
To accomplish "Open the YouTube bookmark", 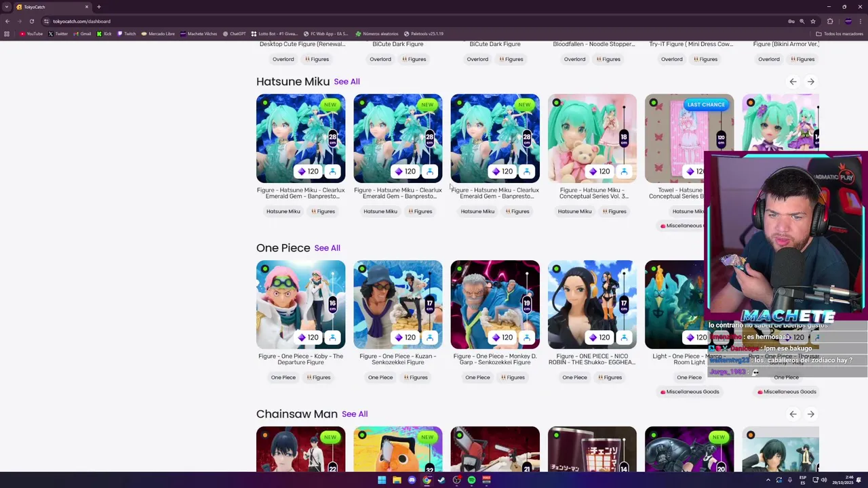I will coord(31,34).
